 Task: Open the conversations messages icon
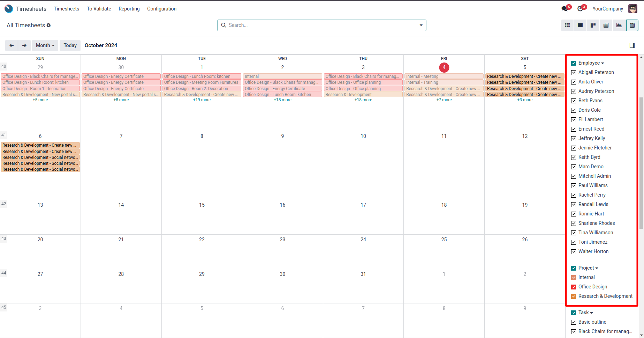pos(565,9)
